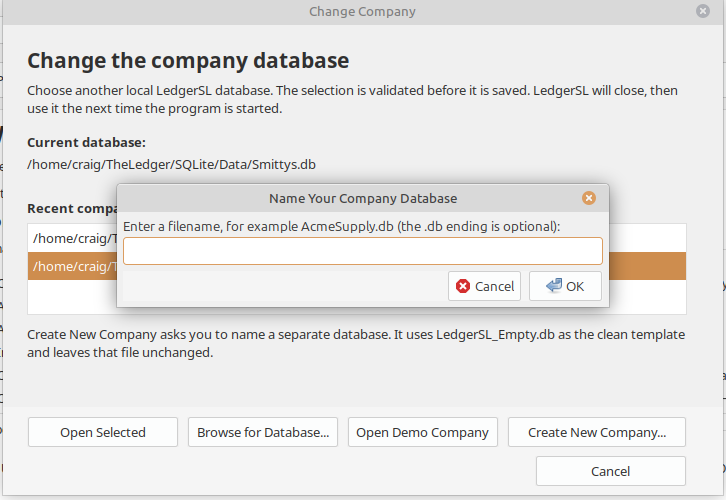Screen dimensions: 726x500
Task: Confirm the filename with OK
Action: [565, 286]
